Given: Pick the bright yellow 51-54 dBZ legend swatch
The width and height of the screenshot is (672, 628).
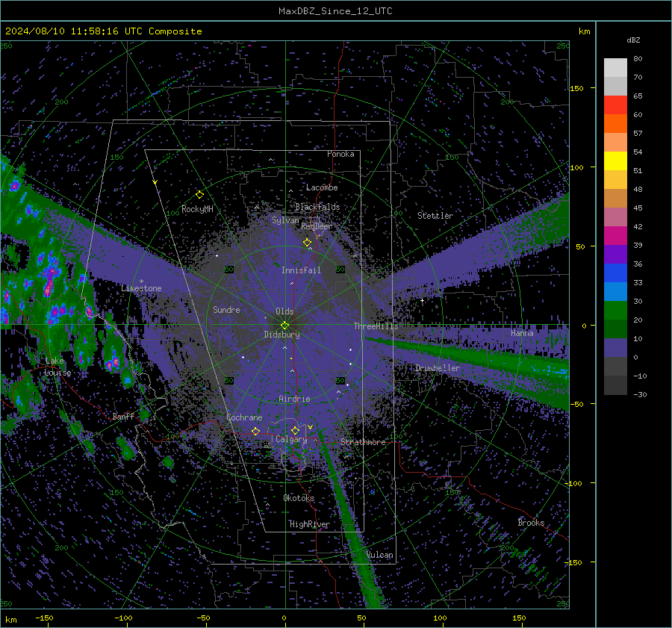Looking at the screenshot, I should (615, 161).
